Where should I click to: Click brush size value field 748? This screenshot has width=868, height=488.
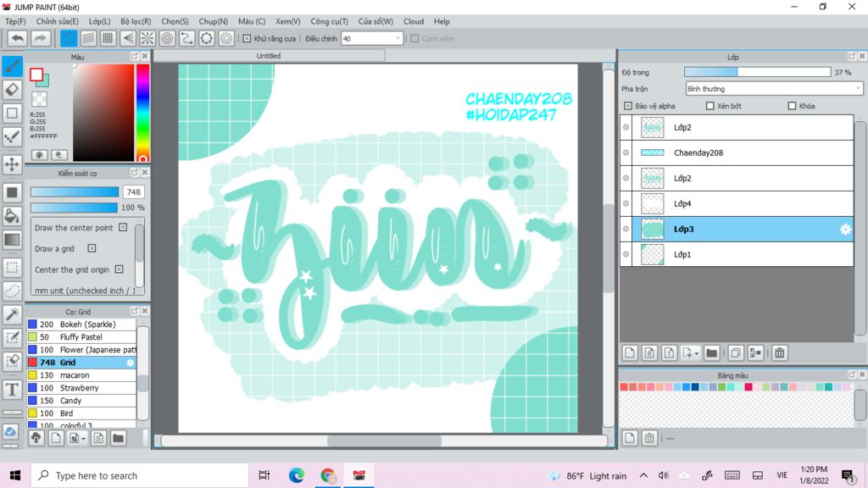(133, 192)
